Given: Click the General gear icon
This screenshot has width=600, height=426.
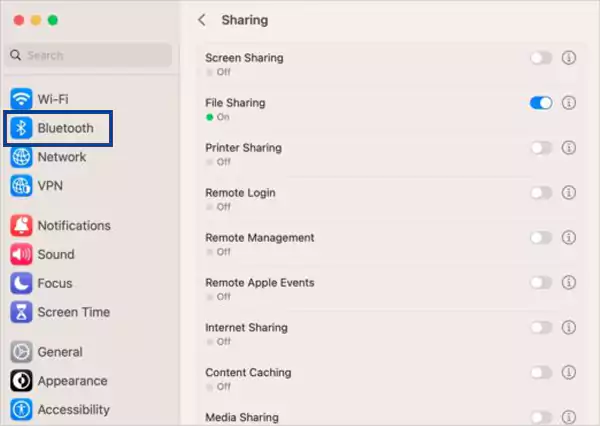Looking at the screenshot, I should 21,352.
